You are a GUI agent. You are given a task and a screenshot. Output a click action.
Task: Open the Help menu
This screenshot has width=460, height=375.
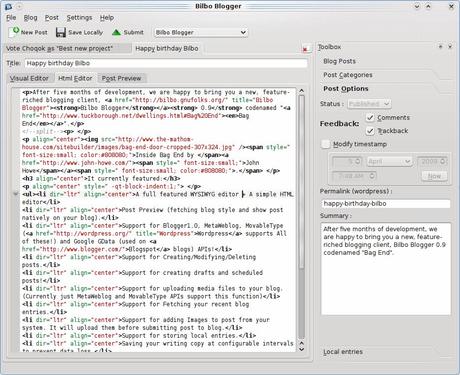point(107,18)
